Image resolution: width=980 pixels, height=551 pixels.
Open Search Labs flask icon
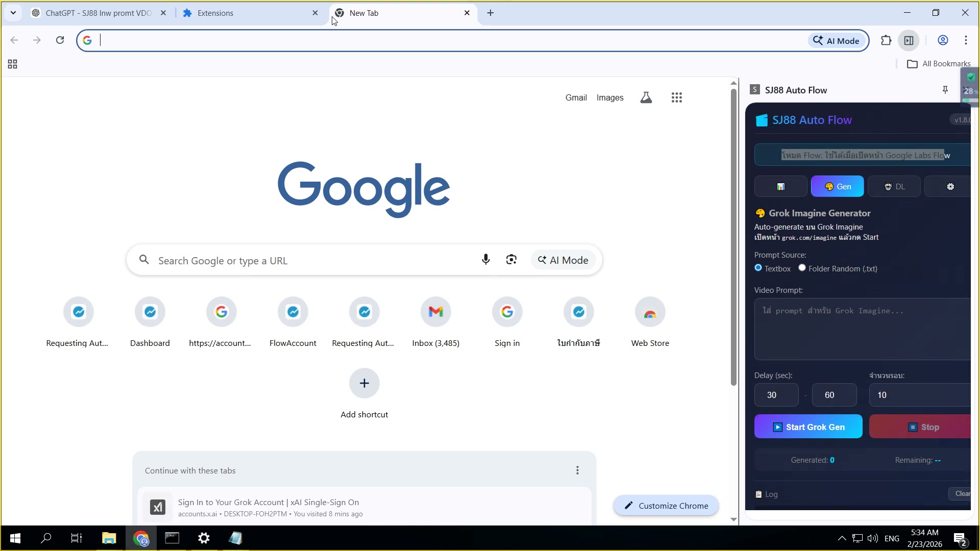point(646,97)
